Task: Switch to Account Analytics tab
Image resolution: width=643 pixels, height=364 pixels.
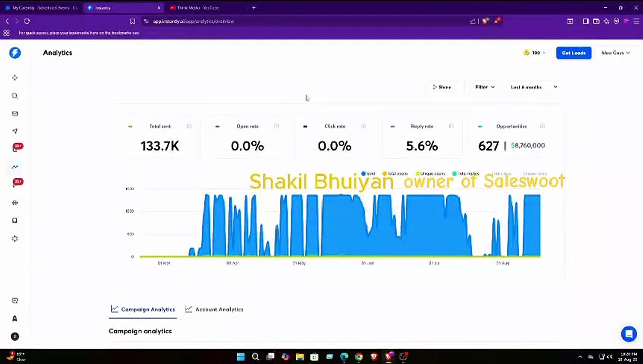Action: click(214, 309)
